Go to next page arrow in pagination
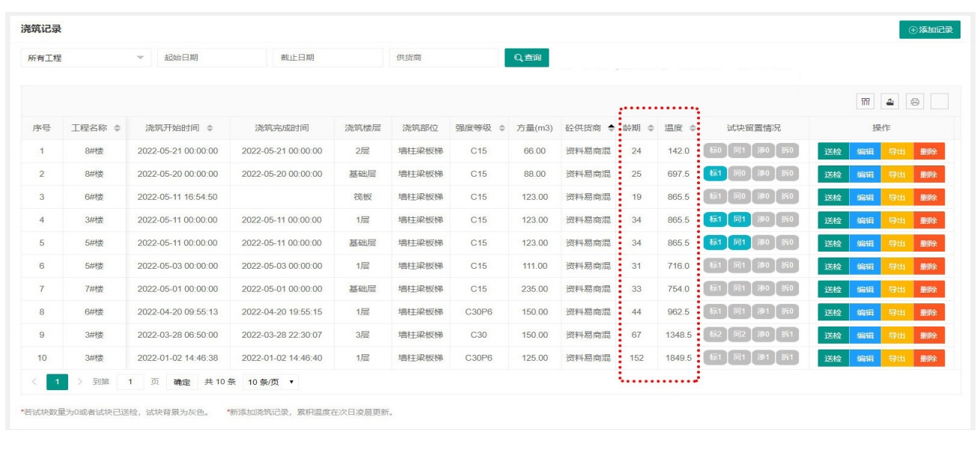Screen dimensions: 980x462 (80, 382)
